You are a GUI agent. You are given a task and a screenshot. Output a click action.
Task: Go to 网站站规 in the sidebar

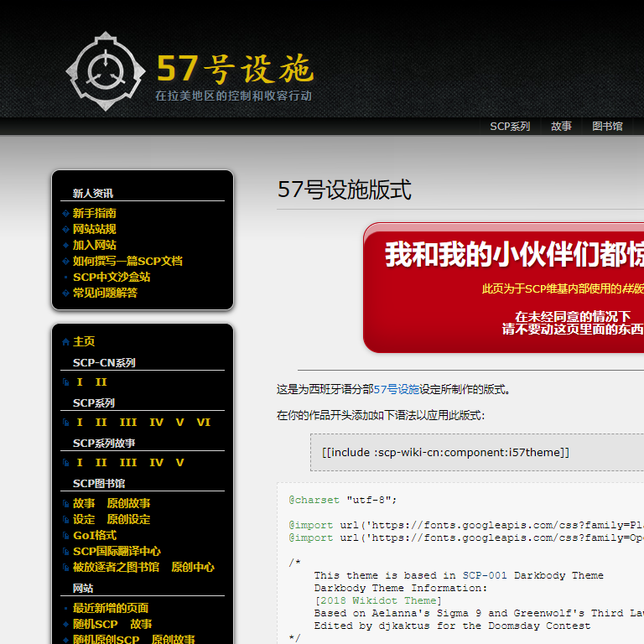click(x=94, y=229)
